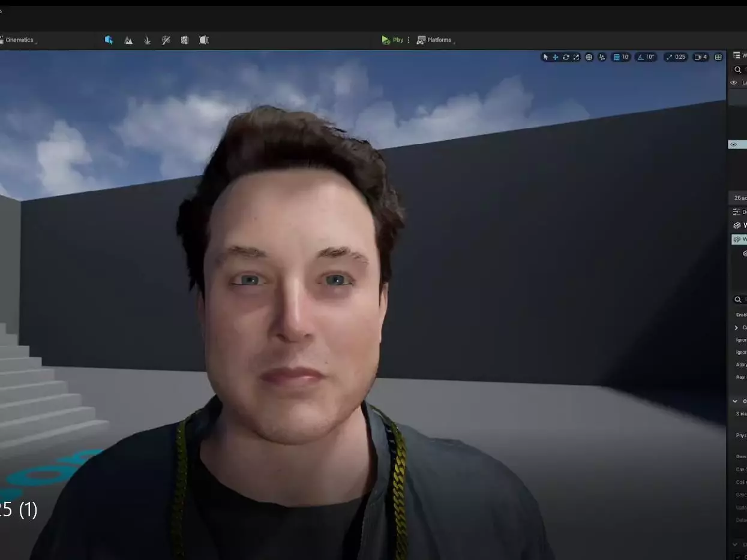Choose the scale gizmo tool
The width and height of the screenshot is (747, 560).
576,57
